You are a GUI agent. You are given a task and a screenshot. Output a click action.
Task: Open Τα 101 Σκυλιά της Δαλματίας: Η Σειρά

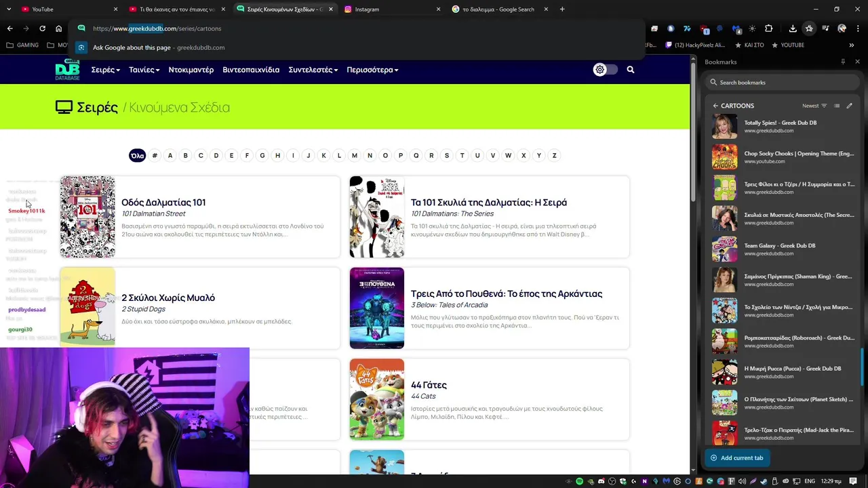click(489, 202)
